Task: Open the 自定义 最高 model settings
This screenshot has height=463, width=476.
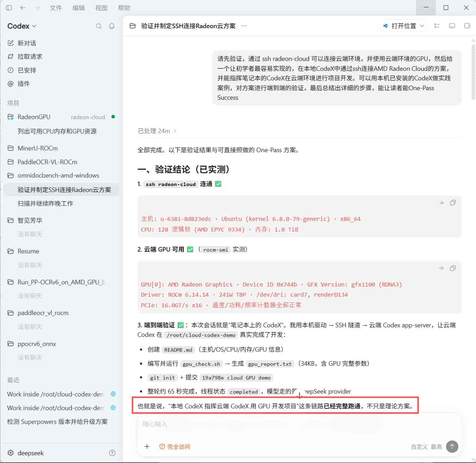Action: pyautogui.click(x=426, y=447)
